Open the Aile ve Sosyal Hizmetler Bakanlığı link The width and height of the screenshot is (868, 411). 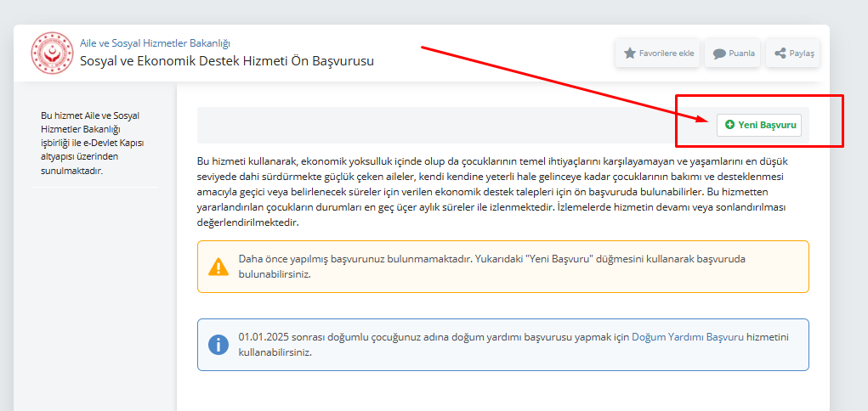click(155, 43)
